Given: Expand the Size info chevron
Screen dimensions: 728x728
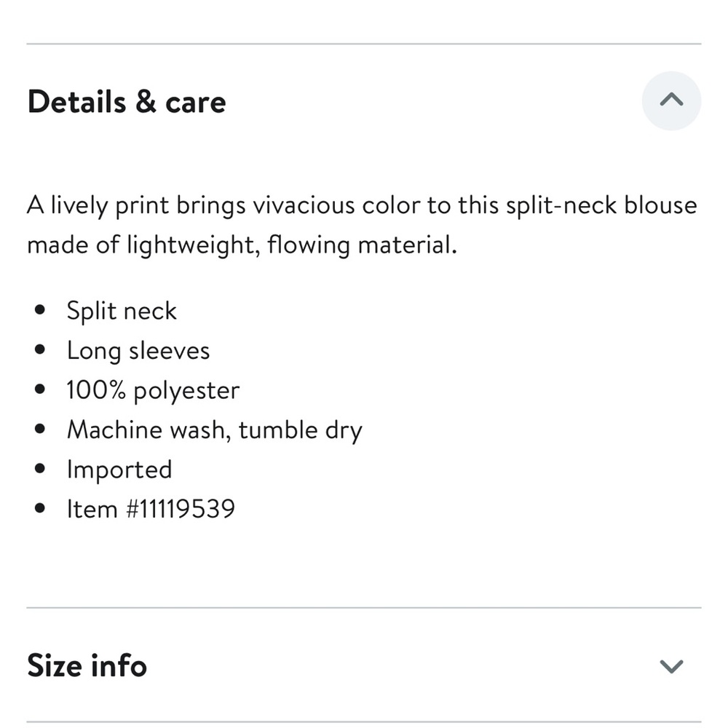Looking at the screenshot, I should (671, 666).
